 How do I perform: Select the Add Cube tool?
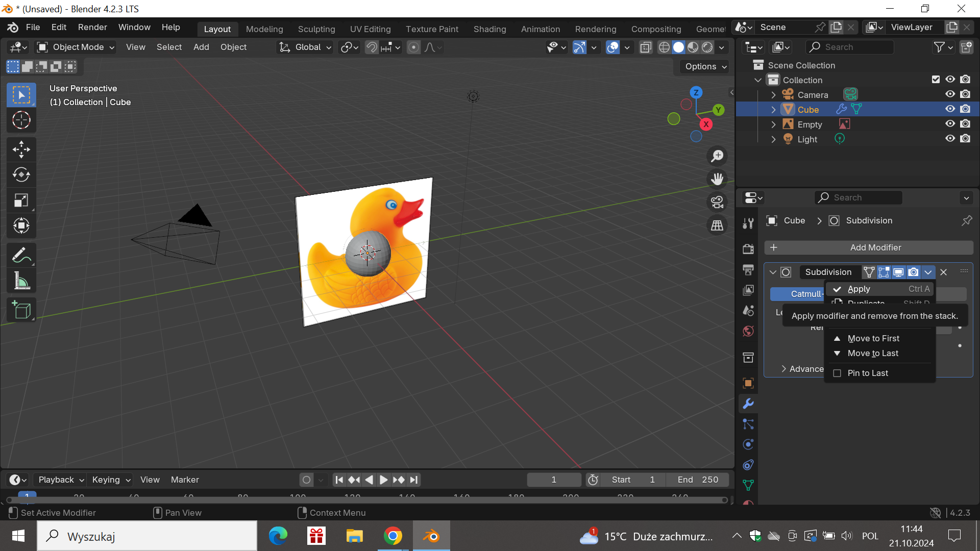tap(21, 310)
